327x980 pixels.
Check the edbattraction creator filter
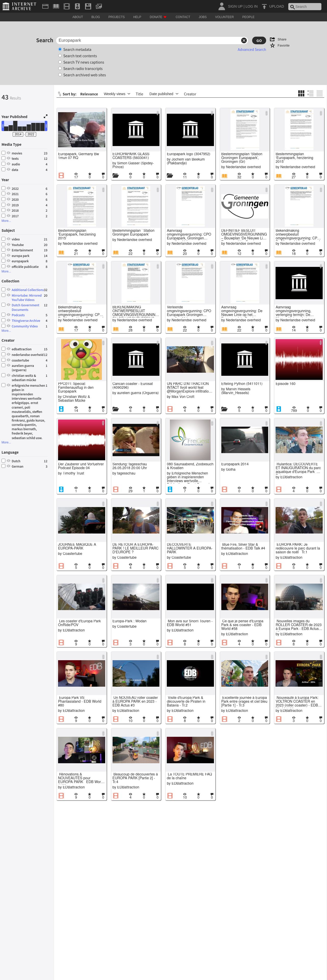point(3,349)
